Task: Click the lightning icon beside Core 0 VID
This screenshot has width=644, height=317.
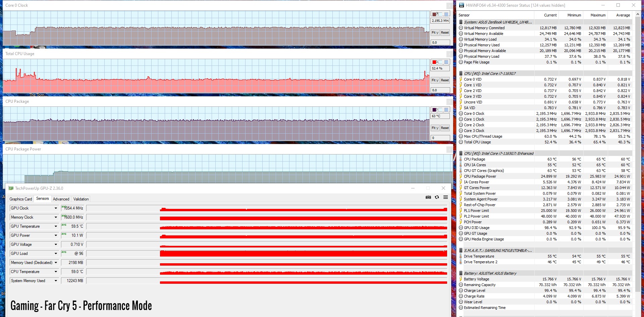Action: click(x=461, y=79)
